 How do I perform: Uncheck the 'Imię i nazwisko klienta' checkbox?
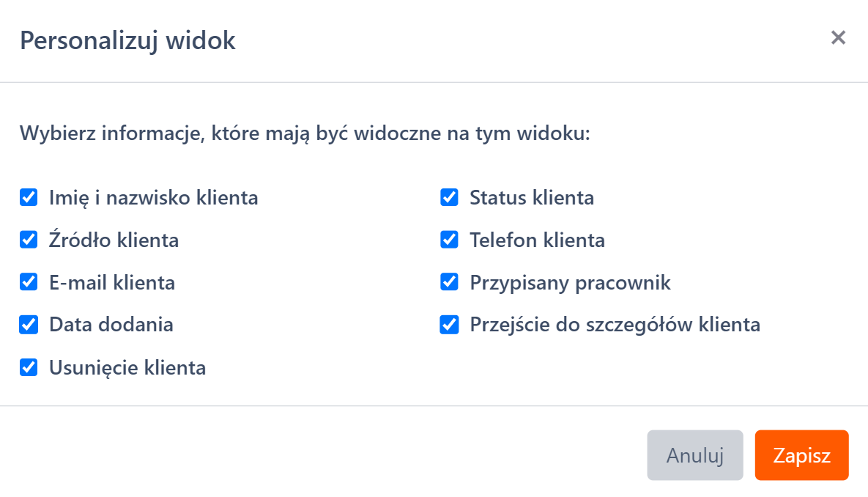tap(29, 197)
